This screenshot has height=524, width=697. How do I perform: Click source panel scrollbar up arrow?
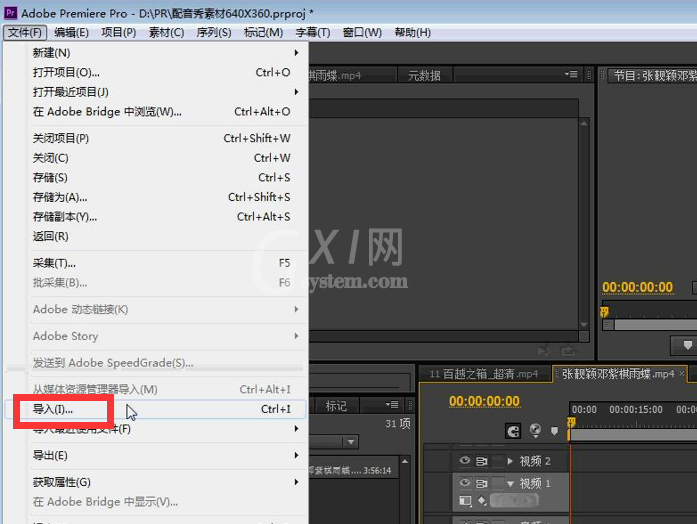pos(584,124)
